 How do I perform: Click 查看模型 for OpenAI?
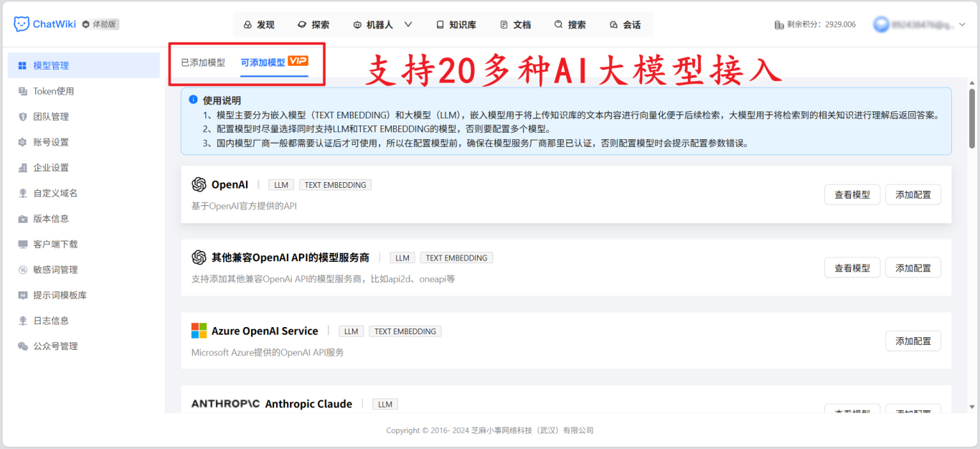pyautogui.click(x=852, y=194)
